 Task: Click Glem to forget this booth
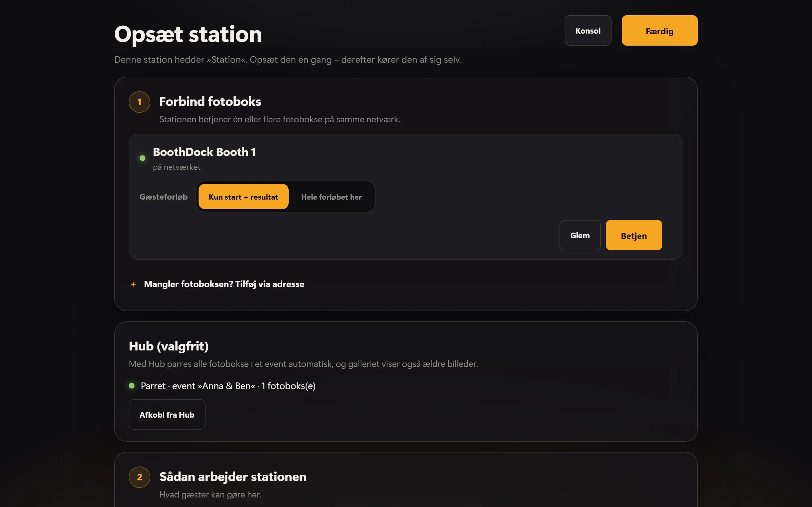580,235
